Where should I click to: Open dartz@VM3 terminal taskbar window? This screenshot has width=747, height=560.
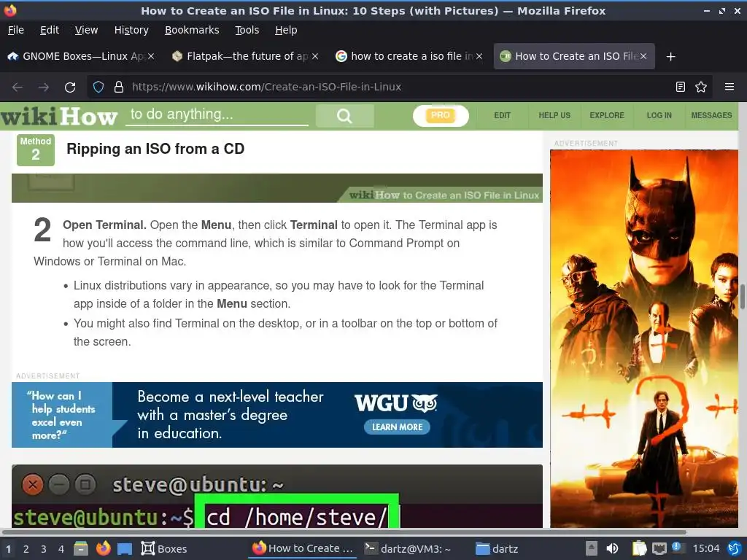pos(408,548)
